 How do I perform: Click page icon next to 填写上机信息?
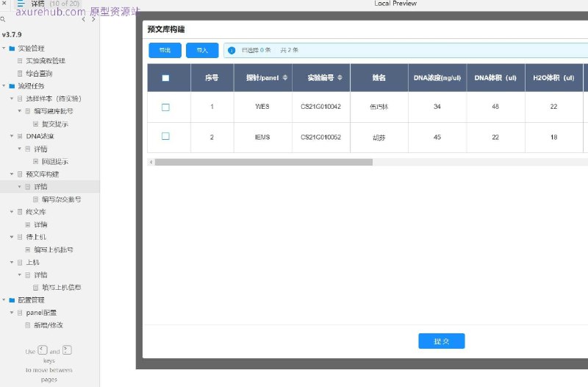click(x=35, y=288)
